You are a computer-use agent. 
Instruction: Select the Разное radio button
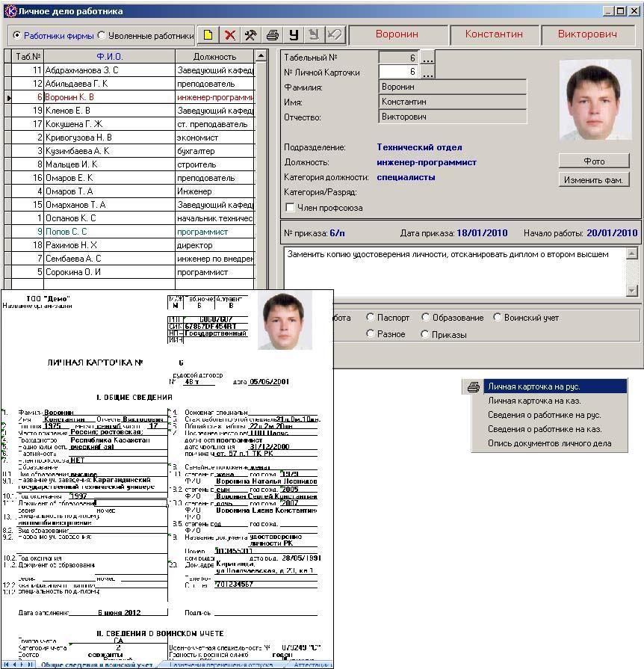(371, 334)
